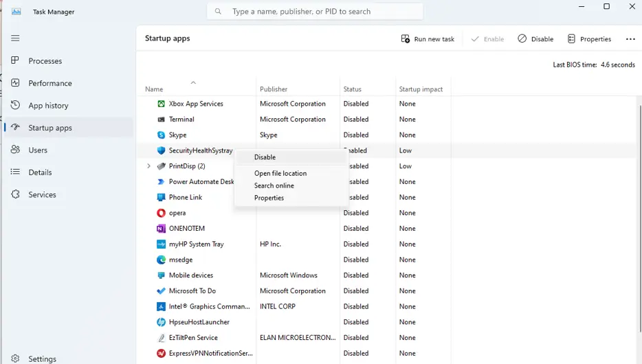642x364 pixels.
Task: Click the Run new task button
Action: click(x=428, y=39)
